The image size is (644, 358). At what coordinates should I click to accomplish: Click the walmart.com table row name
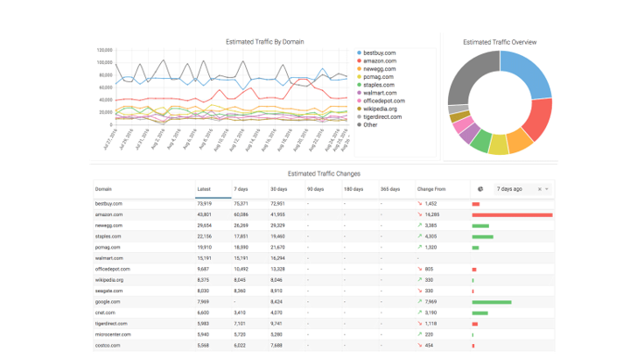click(108, 258)
